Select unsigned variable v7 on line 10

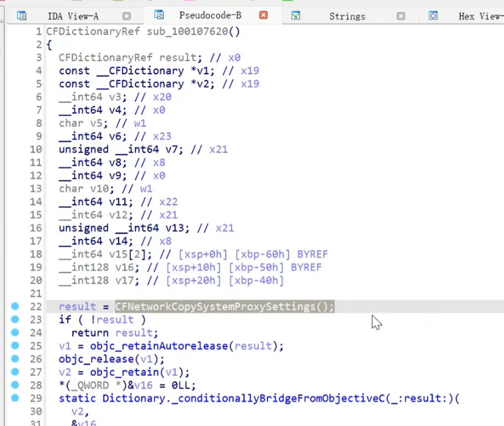[x=172, y=149]
